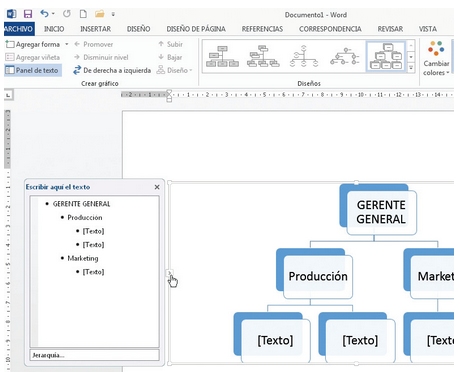Click the Undo arrow icon
460x372 pixels.
(44, 14)
